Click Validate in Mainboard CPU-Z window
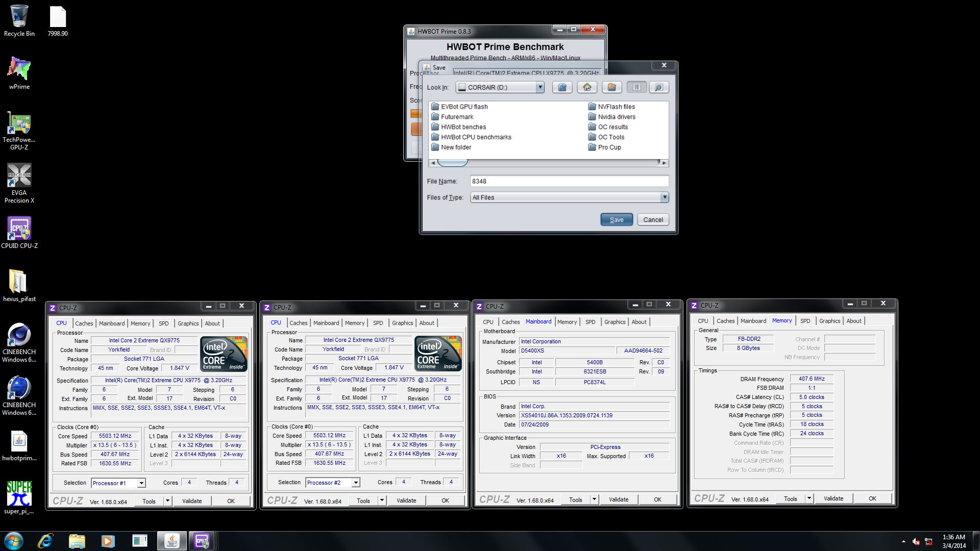980x551 pixels. click(619, 499)
